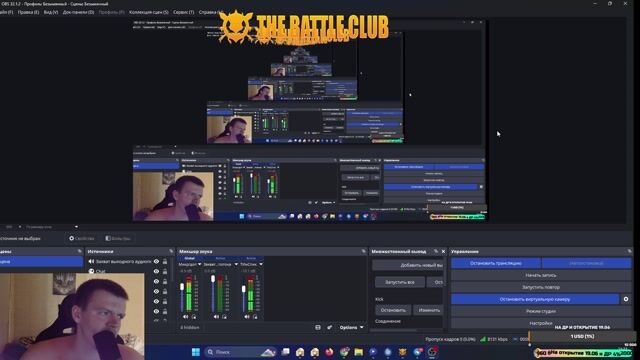640x360 pixels.
Task: Click Изменить for Kick output
Action: (x=429, y=310)
